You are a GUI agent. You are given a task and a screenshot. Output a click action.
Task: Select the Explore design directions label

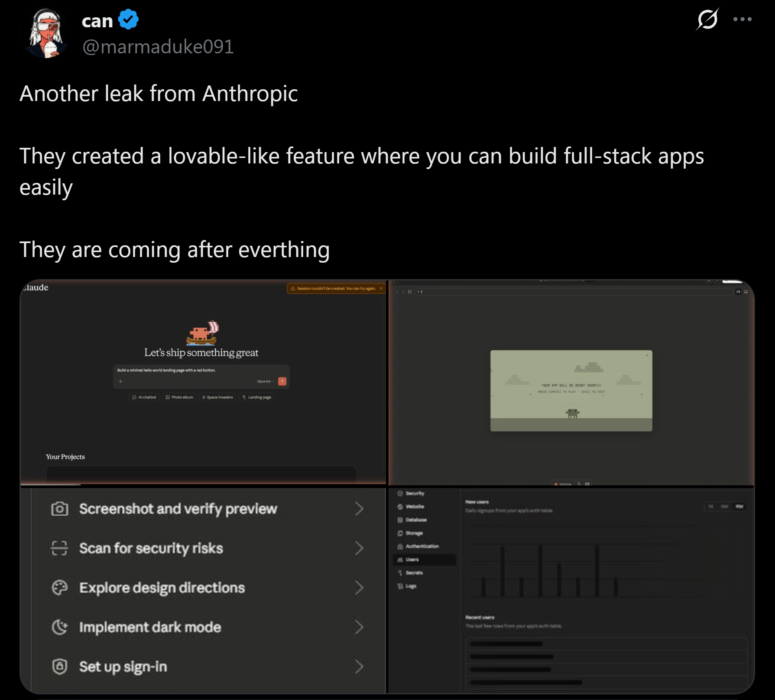pos(162,588)
